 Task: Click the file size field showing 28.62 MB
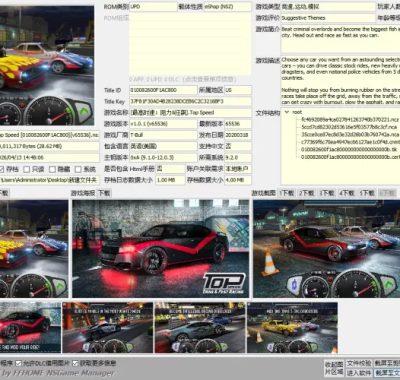[x=49, y=146]
